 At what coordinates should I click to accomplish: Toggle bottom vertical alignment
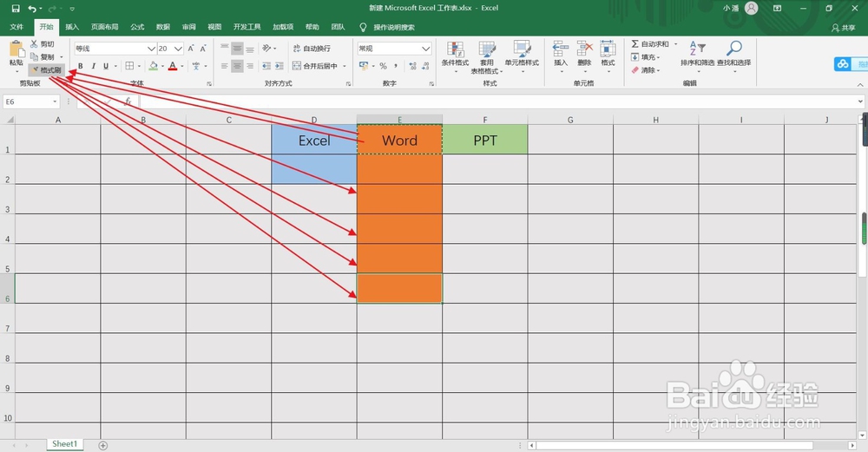coord(250,49)
